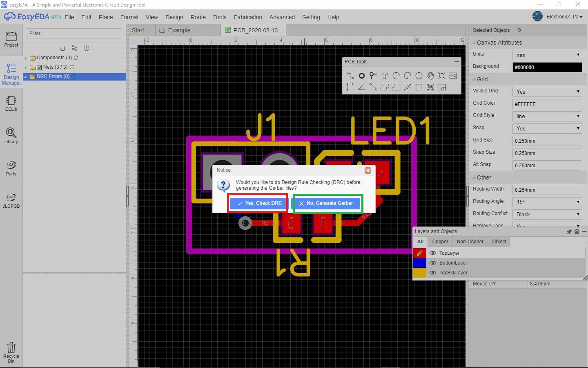Select the Pad tool in PCB Tools

(361, 76)
